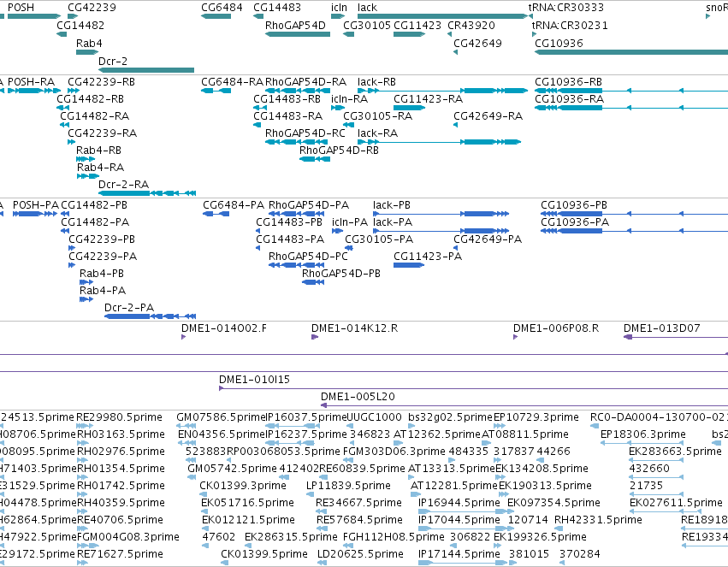Screen dimensions: 728x567
Task: Select the CG14482 gene label
Action: [x=80, y=25]
